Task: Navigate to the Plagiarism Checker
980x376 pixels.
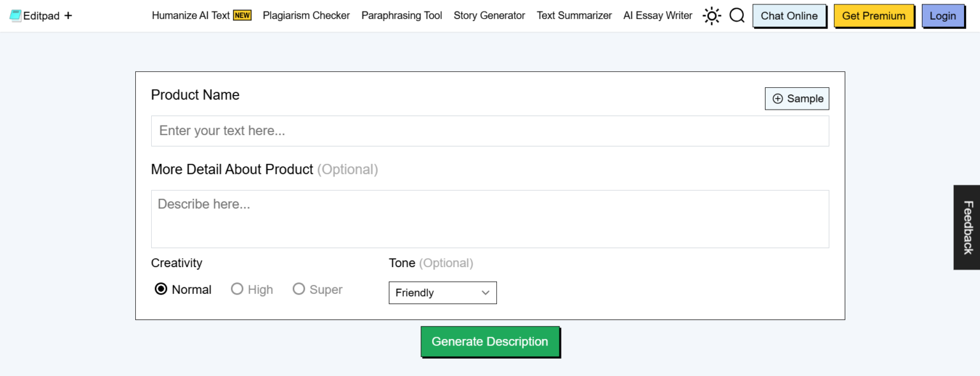Action: (306, 15)
